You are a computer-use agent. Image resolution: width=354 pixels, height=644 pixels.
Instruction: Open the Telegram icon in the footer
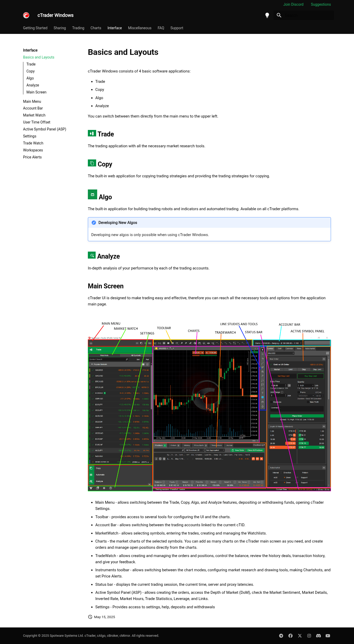click(x=281, y=636)
